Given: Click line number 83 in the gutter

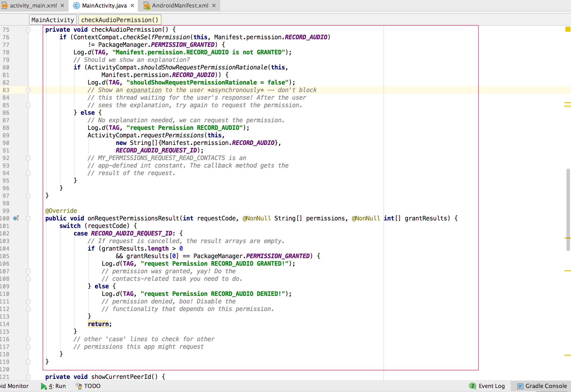Looking at the screenshot, I should point(6,90).
